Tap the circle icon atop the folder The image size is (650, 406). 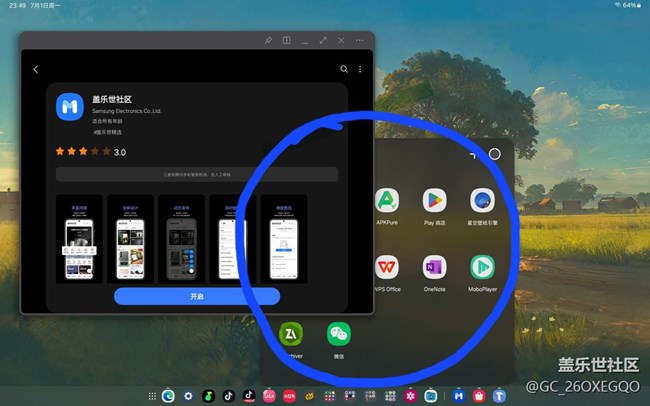(x=494, y=154)
